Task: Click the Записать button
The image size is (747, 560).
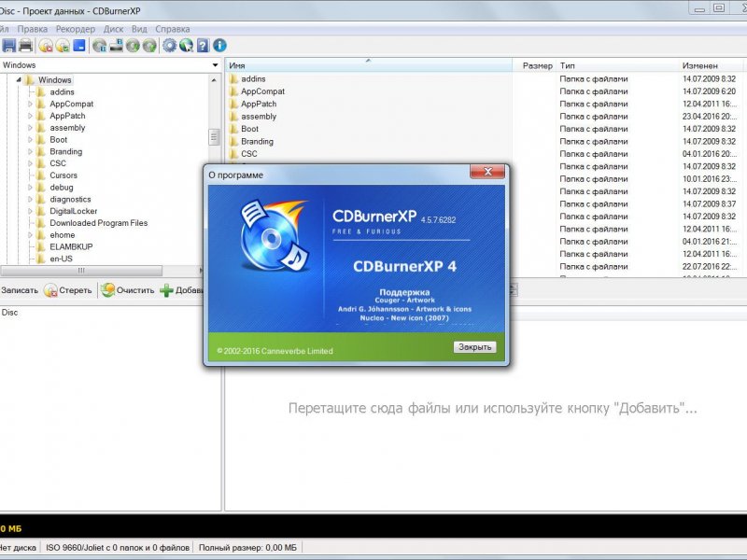Action: tap(20, 290)
